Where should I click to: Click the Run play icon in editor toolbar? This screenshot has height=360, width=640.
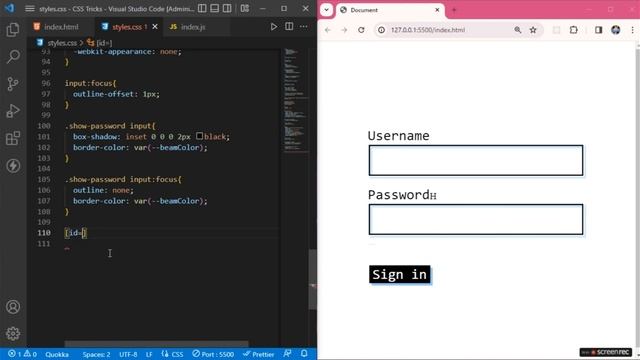tap(273, 27)
